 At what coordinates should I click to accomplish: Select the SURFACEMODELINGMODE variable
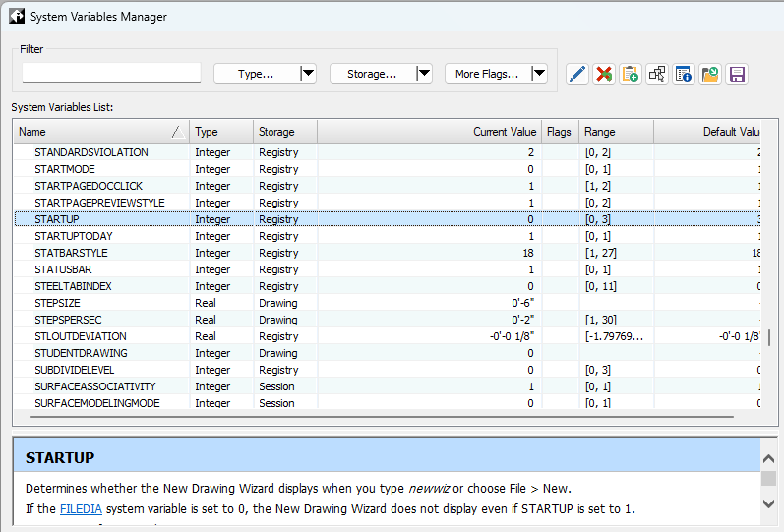click(97, 403)
